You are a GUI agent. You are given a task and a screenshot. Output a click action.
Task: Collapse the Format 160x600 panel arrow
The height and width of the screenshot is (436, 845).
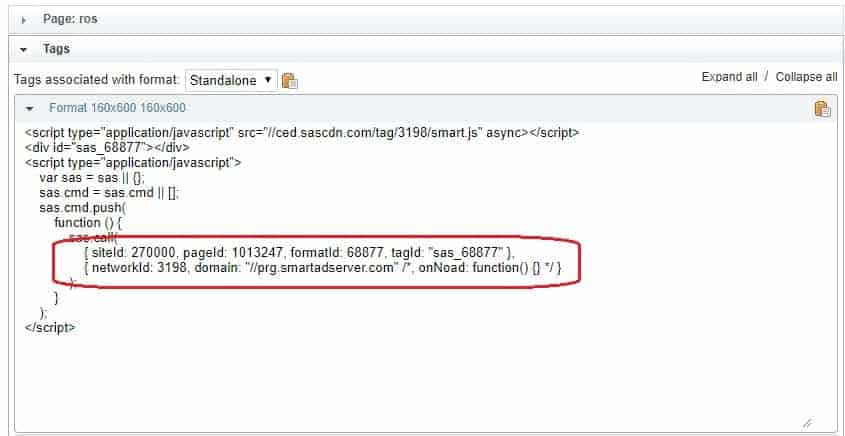[x=30, y=108]
